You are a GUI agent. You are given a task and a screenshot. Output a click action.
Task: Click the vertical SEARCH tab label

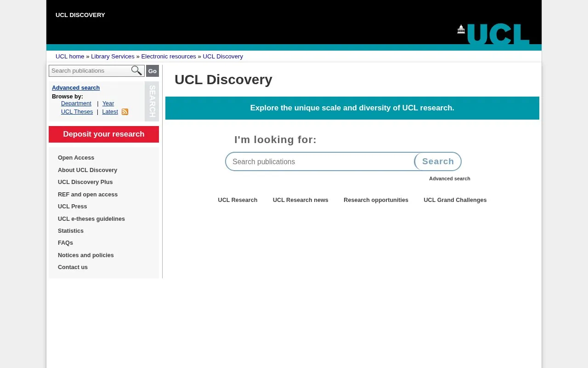152,101
